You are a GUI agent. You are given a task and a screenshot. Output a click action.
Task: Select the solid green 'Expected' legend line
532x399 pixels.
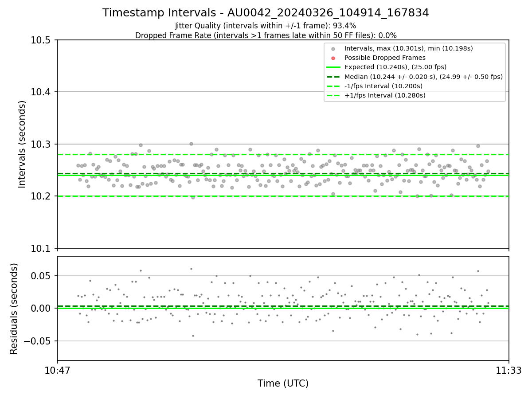(x=333, y=67)
